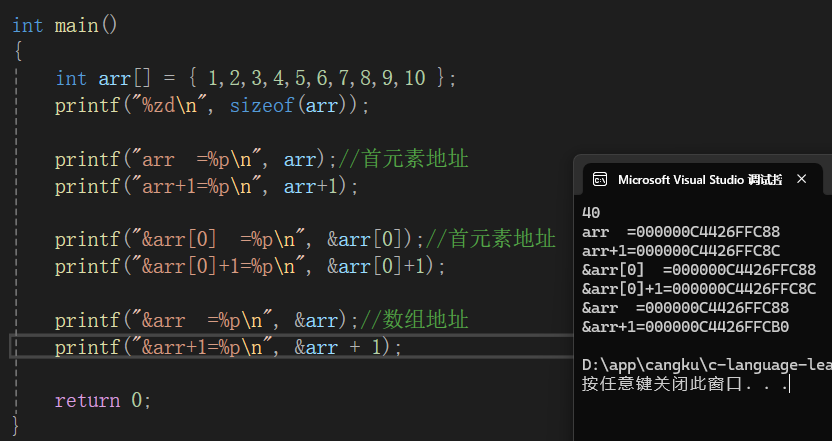
Task: Click the 首元素地址 comment after arr printf
Action: pyautogui.click(x=403, y=159)
